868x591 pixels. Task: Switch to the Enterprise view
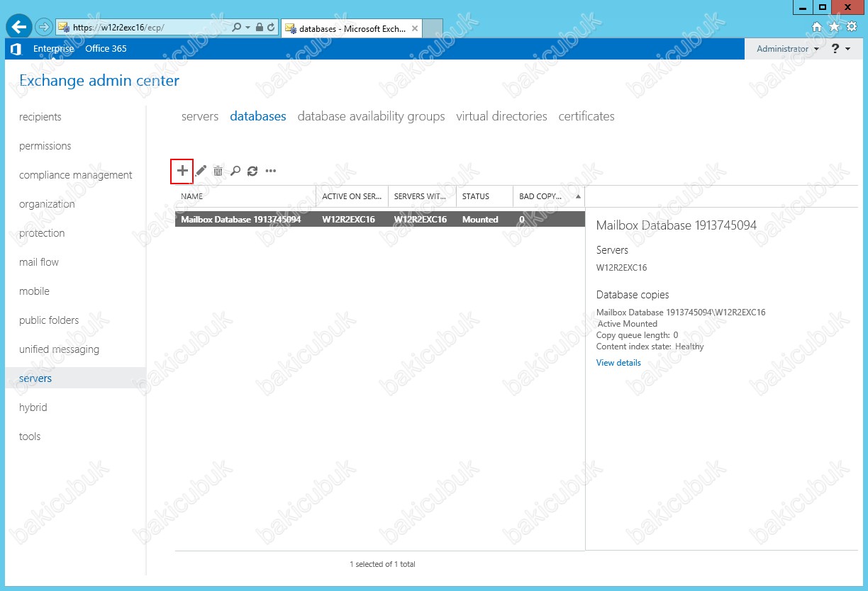53,49
